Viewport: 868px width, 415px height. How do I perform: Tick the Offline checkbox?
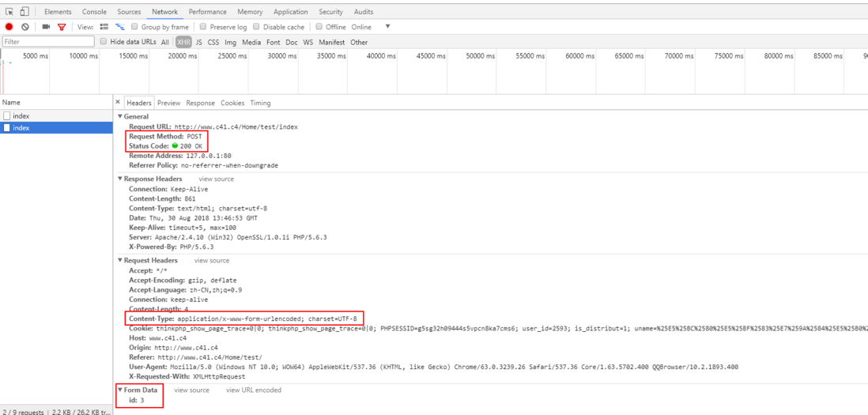coord(319,27)
